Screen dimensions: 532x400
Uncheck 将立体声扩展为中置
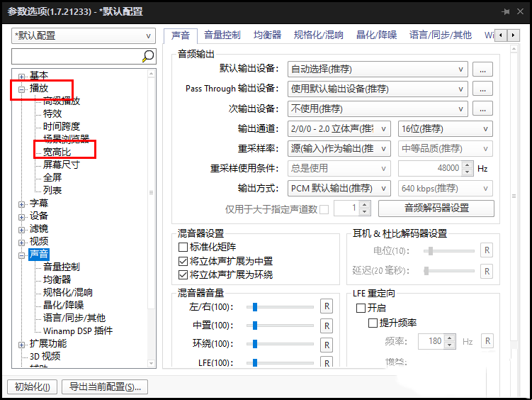pos(183,261)
